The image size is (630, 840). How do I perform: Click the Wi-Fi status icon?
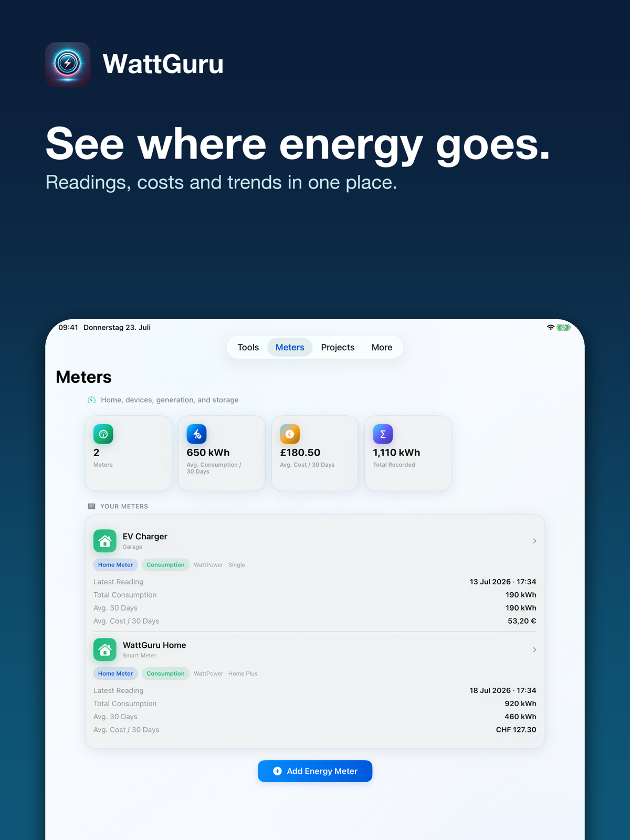click(550, 327)
